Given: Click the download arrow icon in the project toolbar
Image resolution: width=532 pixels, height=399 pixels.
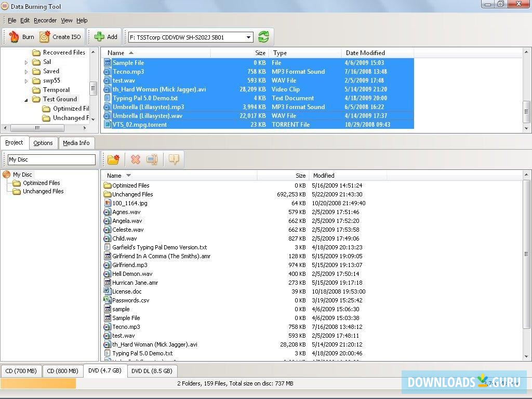Looking at the screenshot, I should [x=174, y=159].
